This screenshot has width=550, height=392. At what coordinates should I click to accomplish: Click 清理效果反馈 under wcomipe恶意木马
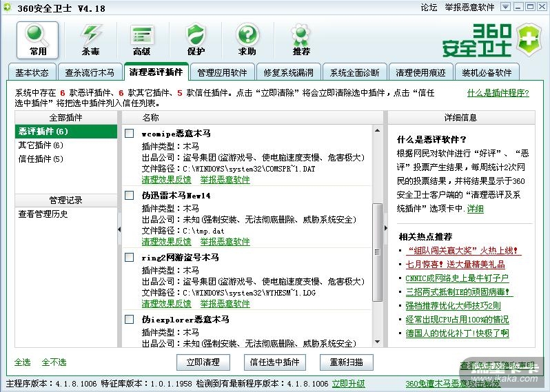pos(166,180)
